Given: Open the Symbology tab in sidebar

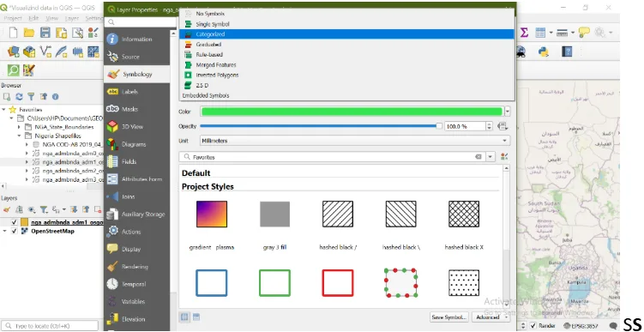Looking at the screenshot, I should pyautogui.click(x=136, y=75).
